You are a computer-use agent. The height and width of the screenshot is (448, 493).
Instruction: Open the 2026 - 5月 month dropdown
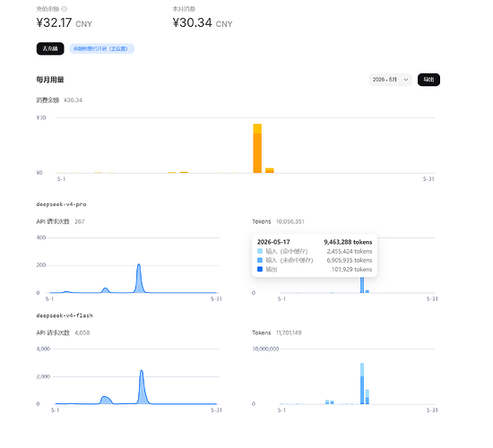pyautogui.click(x=390, y=80)
